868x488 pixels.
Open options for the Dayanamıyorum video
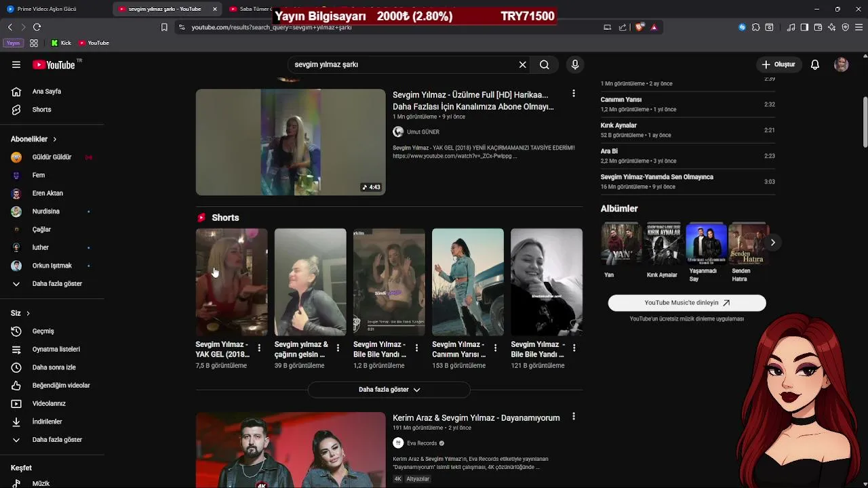574,416
